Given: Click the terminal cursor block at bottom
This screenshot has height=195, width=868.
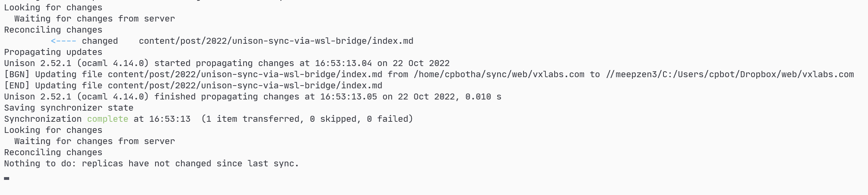Looking at the screenshot, I should click(7, 178).
